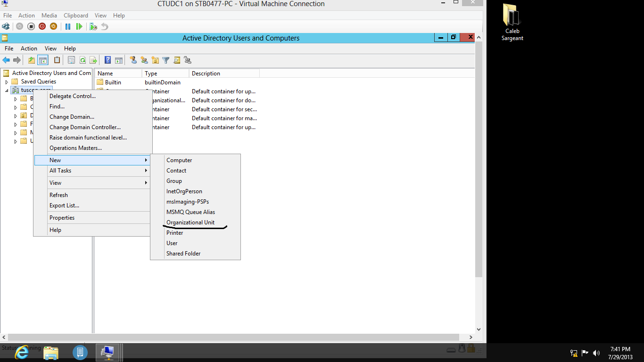
Task: Click the Export List toolbar icon
Action: tap(93, 60)
